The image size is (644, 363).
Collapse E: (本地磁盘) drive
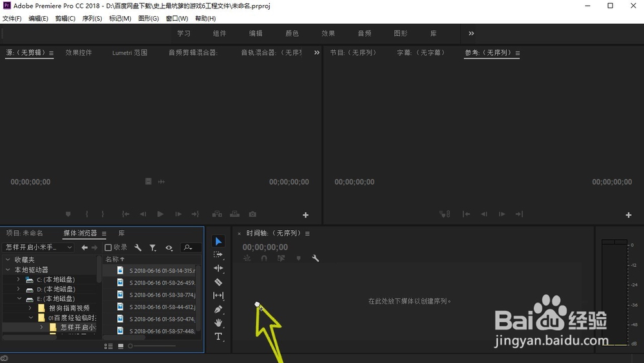click(x=19, y=299)
